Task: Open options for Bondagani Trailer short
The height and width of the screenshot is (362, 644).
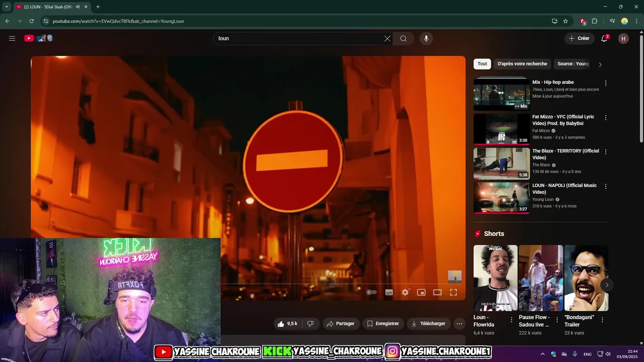Action: [x=602, y=320]
